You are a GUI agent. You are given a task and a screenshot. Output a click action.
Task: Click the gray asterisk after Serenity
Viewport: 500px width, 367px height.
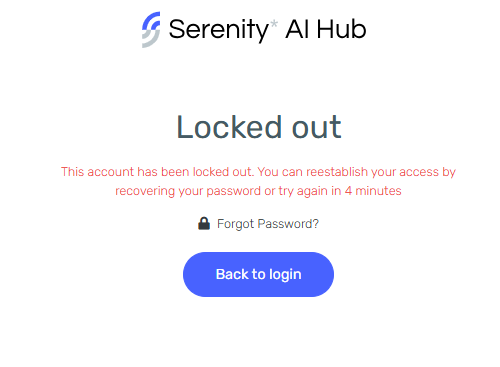coord(274,24)
